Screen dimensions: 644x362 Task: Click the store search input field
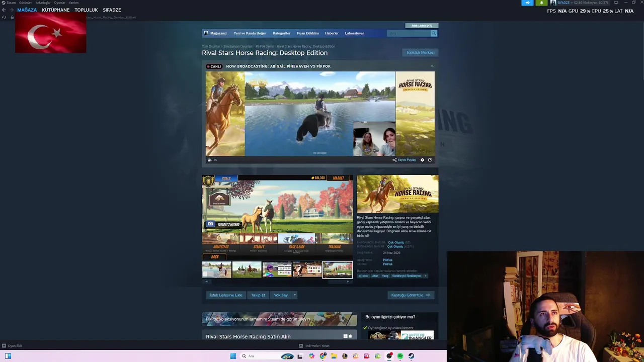[409, 33]
